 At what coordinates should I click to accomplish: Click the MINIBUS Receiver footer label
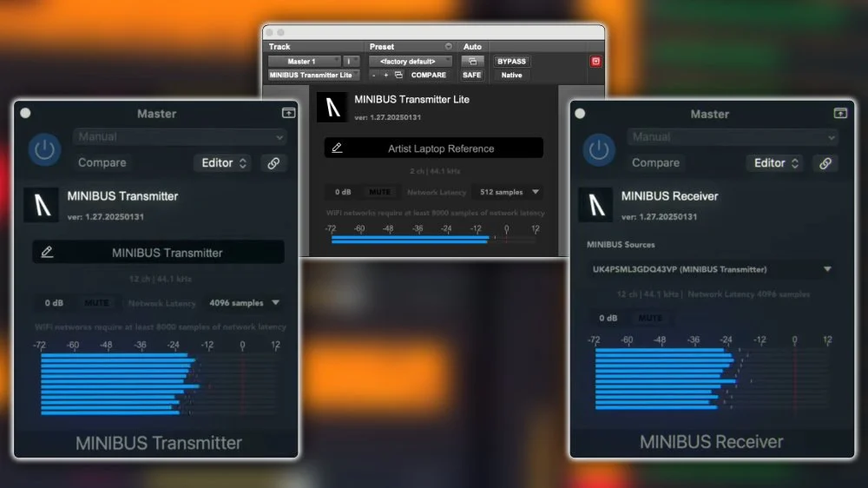(x=712, y=442)
